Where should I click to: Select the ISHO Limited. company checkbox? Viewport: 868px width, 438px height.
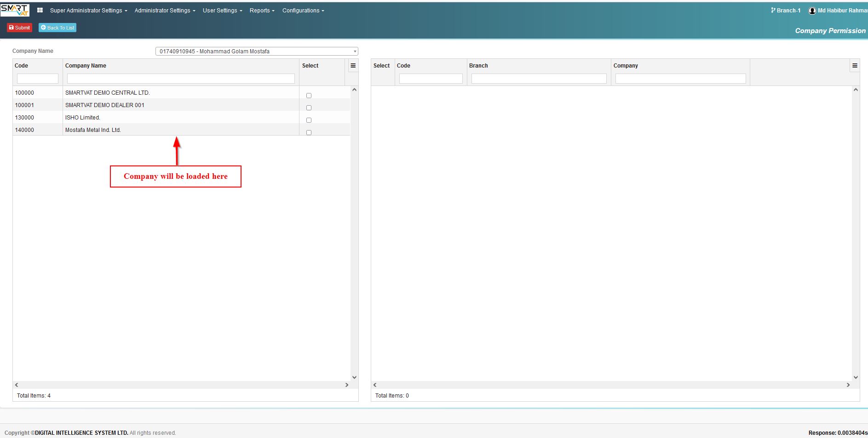(x=309, y=120)
